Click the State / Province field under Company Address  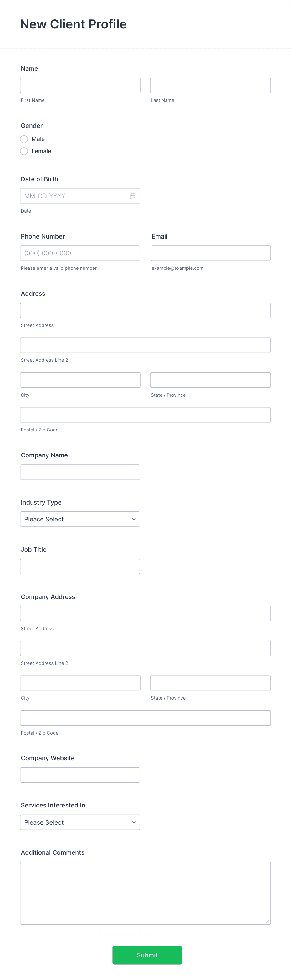coord(210,683)
